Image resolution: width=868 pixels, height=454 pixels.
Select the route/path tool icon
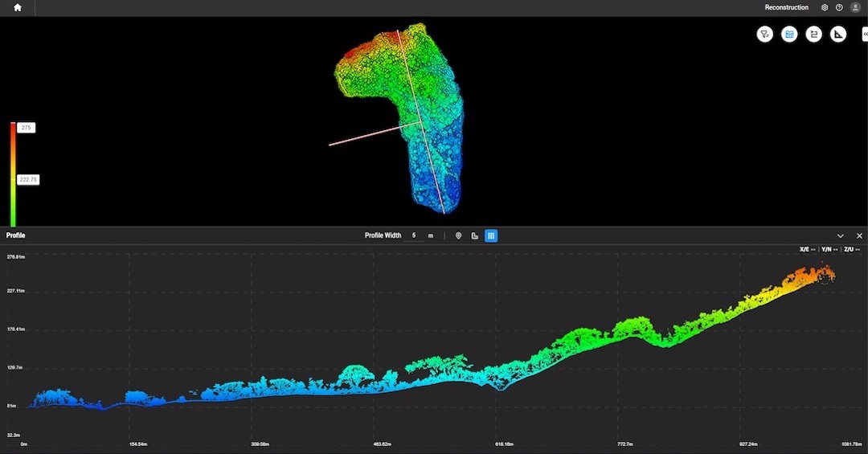click(813, 34)
